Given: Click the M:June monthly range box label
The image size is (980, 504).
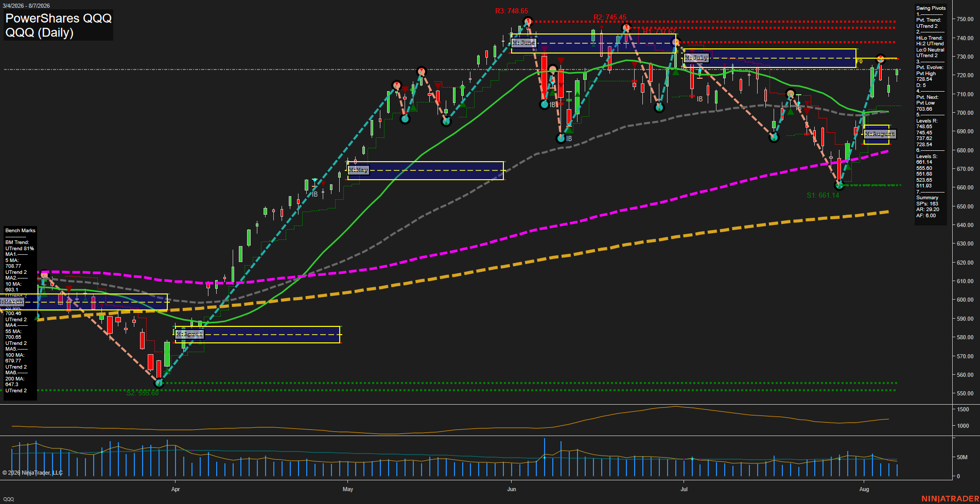Looking at the screenshot, I should pos(524,43).
